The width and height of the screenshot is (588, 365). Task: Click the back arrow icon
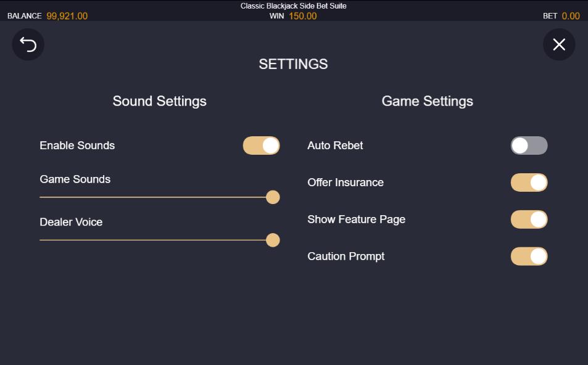(x=28, y=44)
